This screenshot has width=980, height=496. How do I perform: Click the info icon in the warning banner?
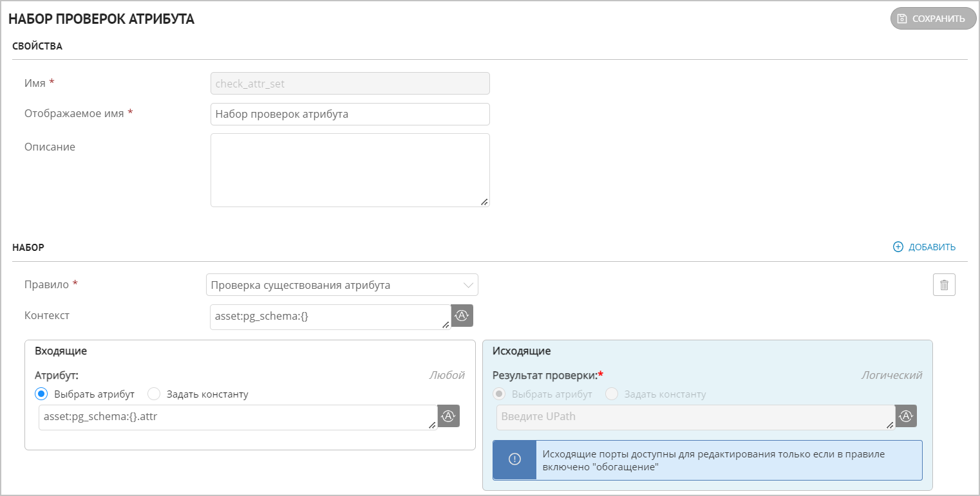point(514,459)
